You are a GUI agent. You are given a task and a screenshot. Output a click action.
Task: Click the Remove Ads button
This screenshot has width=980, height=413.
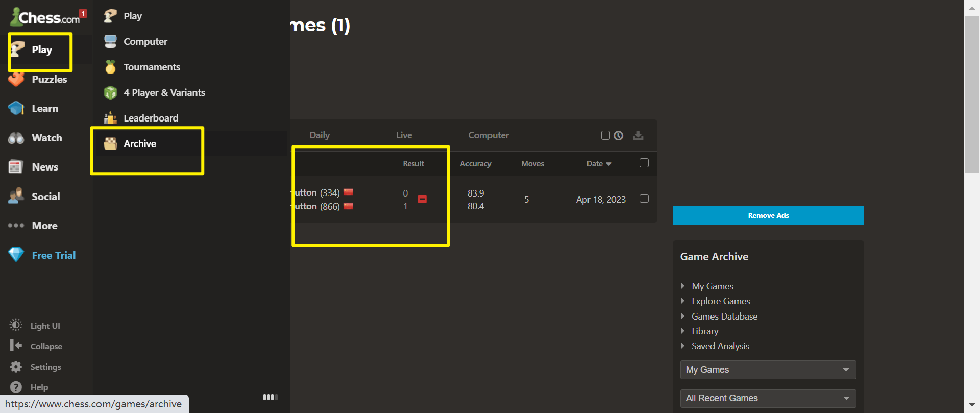(768, 215)
